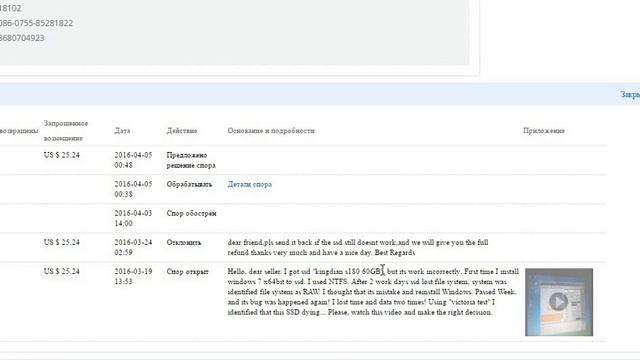
Task: Click the video play button icon
Action: click(x=558, y=302)
